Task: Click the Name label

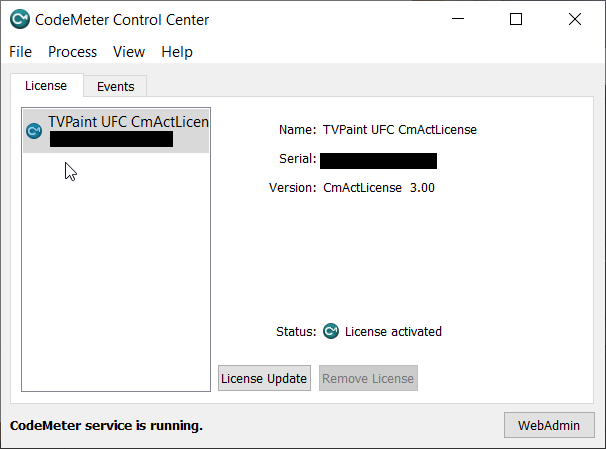Action: coord(297,129)
